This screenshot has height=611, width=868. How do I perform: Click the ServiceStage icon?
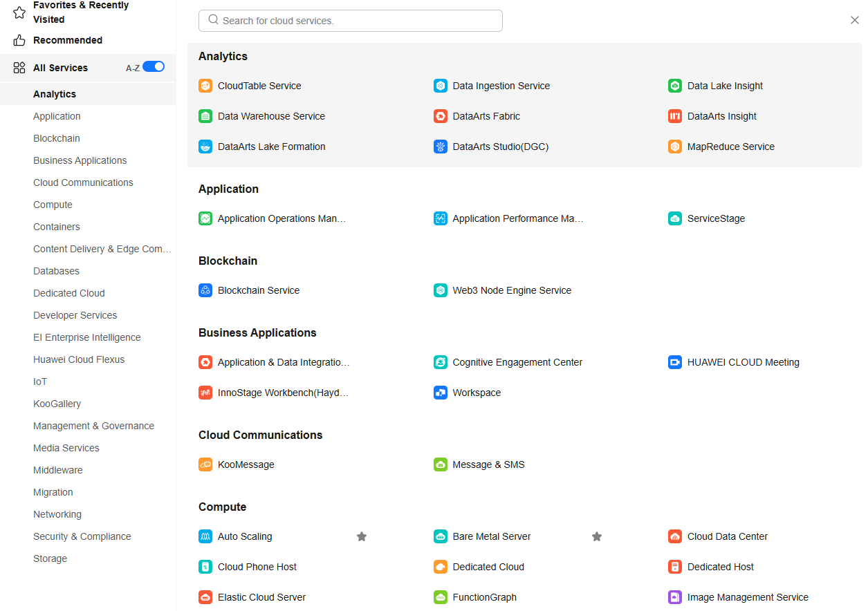pyautogui.click(x=675, y=218)
